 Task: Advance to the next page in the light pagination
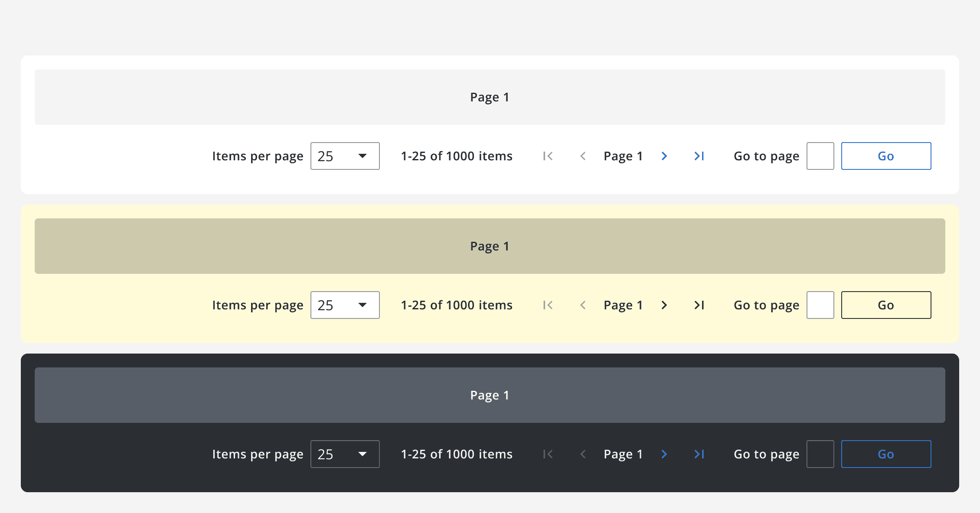[664, 156]
